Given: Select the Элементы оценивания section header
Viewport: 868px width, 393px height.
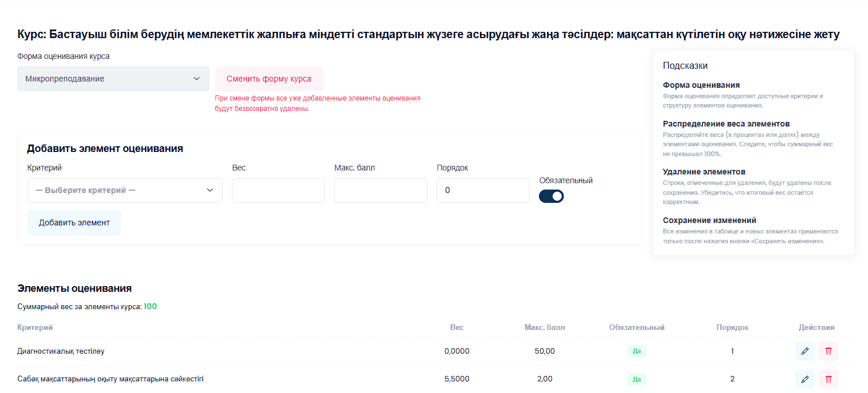Looking at the screenshot, I should point(75,288).
